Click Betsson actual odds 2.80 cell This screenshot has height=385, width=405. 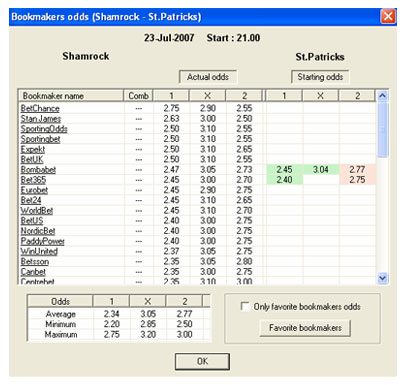[x=244, y=262]
